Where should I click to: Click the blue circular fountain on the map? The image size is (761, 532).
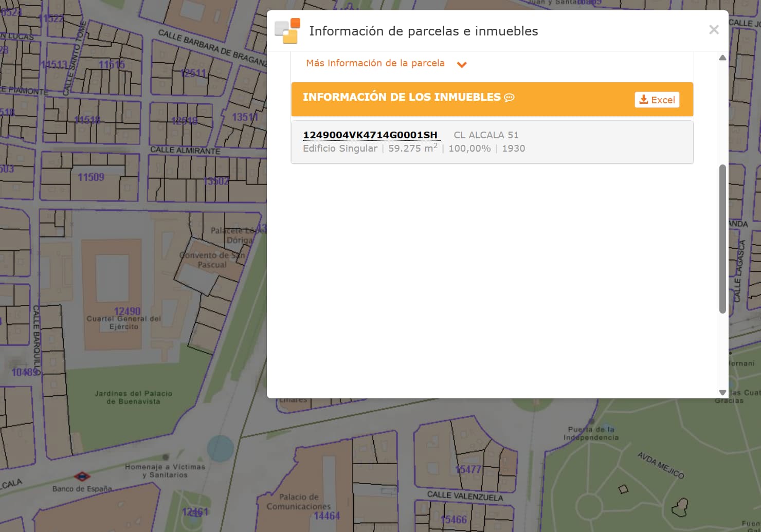pos(220,447)
